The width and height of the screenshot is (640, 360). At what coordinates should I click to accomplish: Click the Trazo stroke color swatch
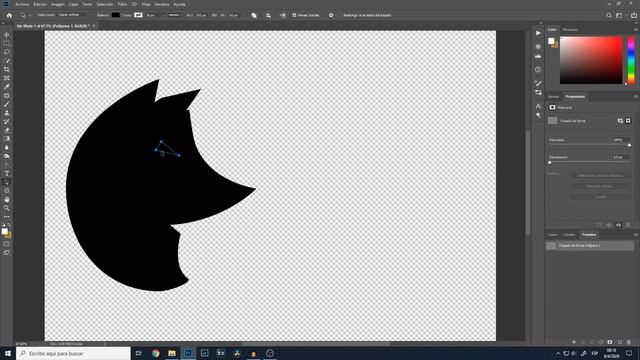click(138, 15)
